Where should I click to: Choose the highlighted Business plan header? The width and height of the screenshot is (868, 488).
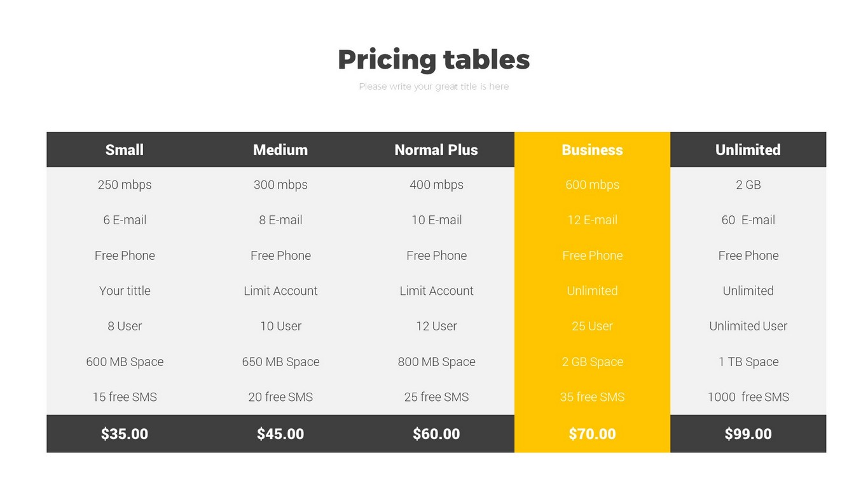click(592, 150)
